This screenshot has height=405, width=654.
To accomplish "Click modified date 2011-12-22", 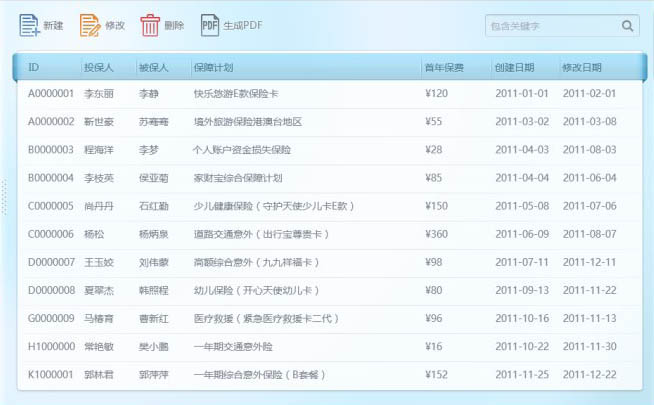I will tap(589, 375).
